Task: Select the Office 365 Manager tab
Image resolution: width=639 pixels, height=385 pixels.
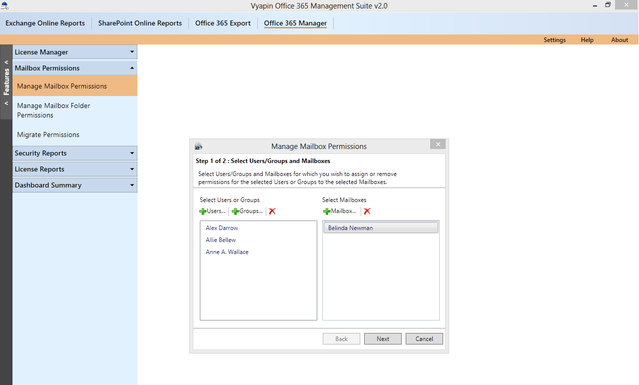Action: [295, 23]
